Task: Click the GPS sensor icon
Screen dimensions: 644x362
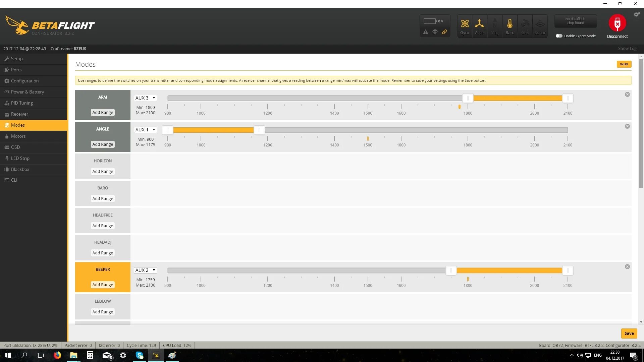Action: pos(525,26)
